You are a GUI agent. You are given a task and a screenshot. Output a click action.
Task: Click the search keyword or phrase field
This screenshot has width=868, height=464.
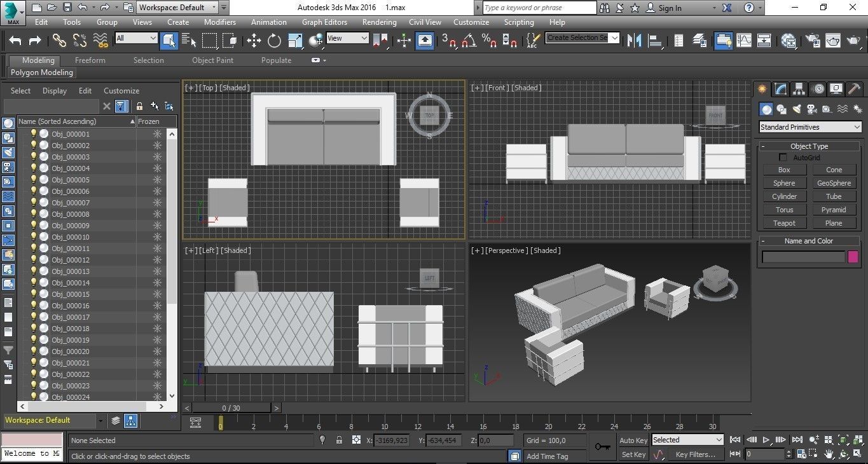coord(539,8)
